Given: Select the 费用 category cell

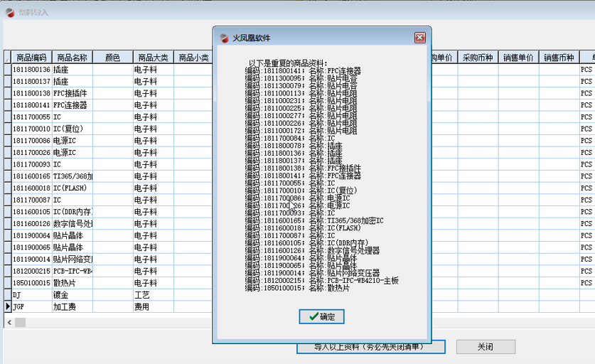Looking at the screenshot, I should tap(154, 306).
